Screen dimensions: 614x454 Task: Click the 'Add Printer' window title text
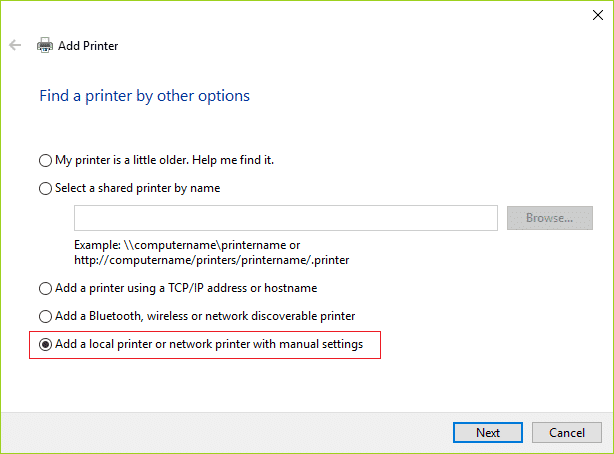90,46
